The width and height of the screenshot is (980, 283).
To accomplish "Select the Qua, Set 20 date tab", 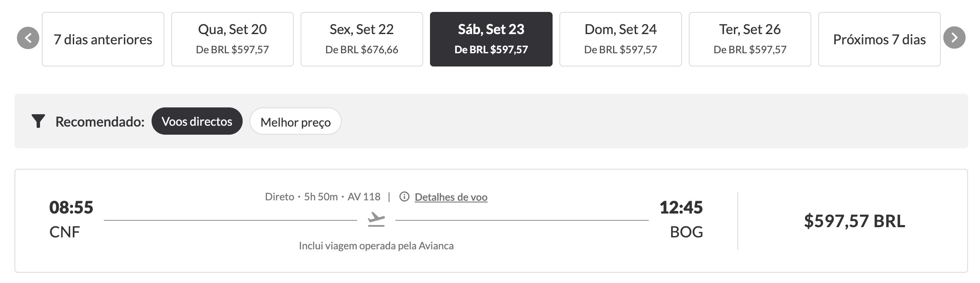I will 232,39.
